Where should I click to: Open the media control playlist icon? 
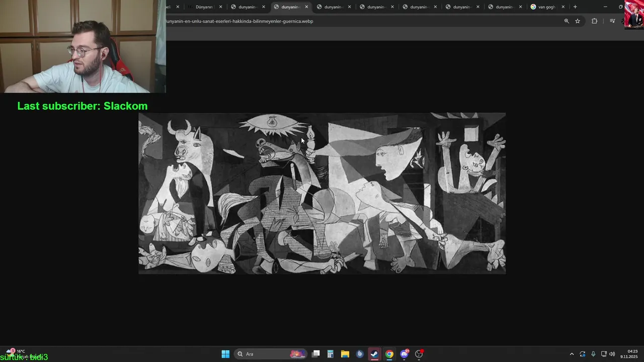click(612, 21)
